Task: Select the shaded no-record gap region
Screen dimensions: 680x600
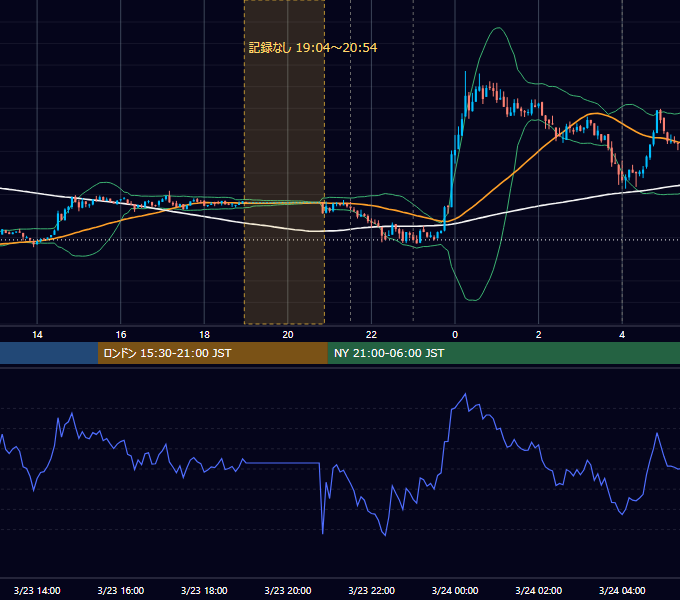Action: click(284, 162)
